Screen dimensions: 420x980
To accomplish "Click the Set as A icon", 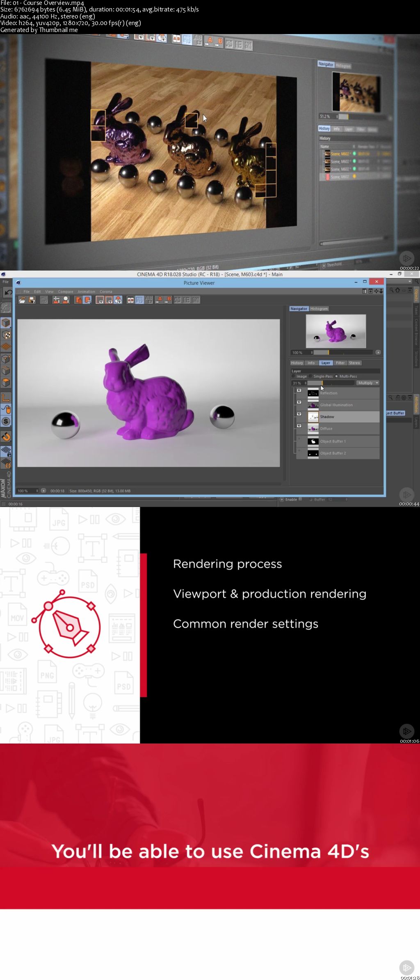I will coord(159,300).
